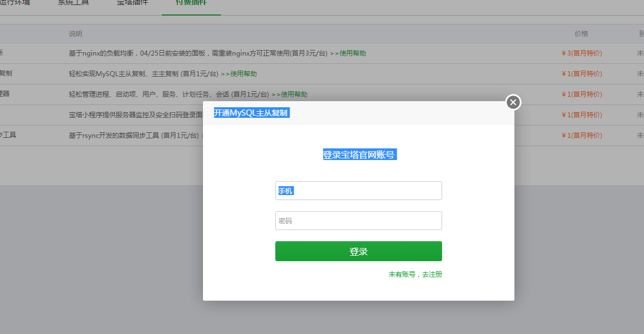Switch to the 系统工具 tab

point(73,3)
